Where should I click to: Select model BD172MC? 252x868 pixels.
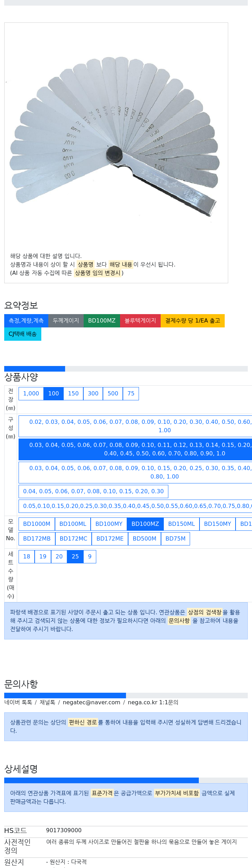pyautogui.click(x=73, y=538)
